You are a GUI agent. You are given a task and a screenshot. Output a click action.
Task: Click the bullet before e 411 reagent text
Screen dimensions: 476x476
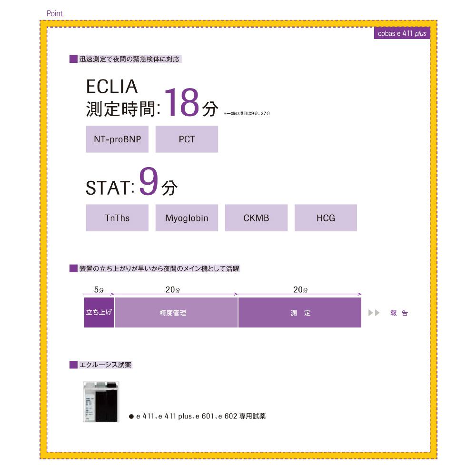[131, 416]
